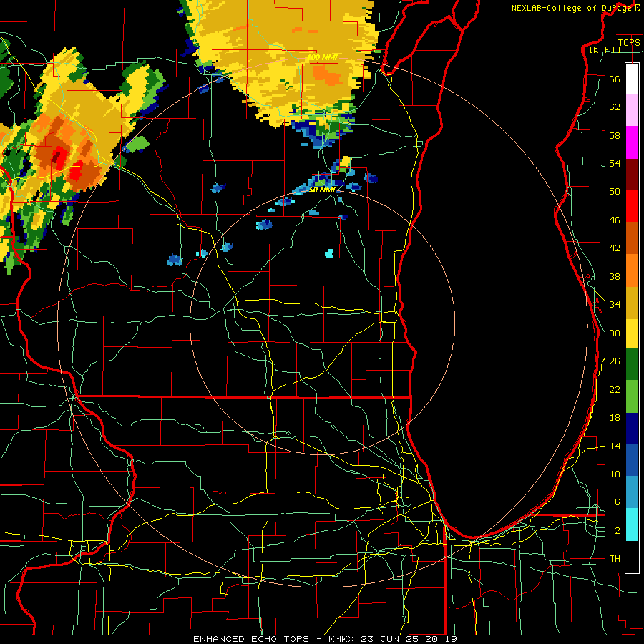Click the legend label 6
The width and height of the screenshot is (644, 644).
point(617,502)
